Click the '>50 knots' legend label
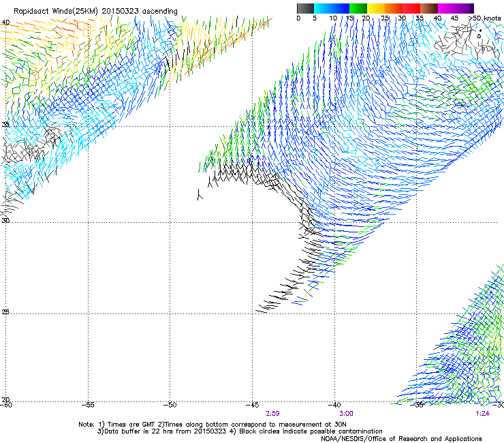The width and height of the screenshot is (504, 443). tap(485, 18)
